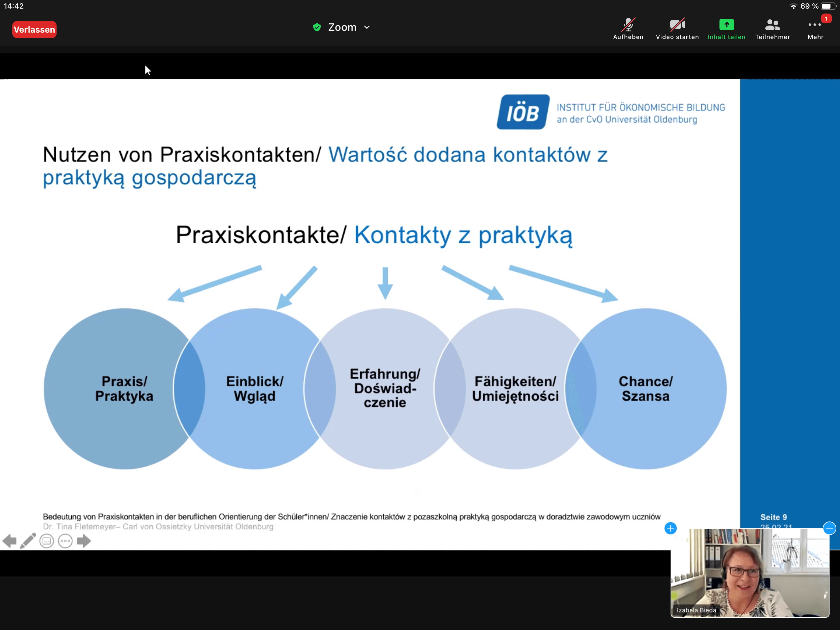Image resolution: width=840 pixels, height=630 pixels.
Task: Select the pen annotation tool
Action: click(x=28, y=541)
